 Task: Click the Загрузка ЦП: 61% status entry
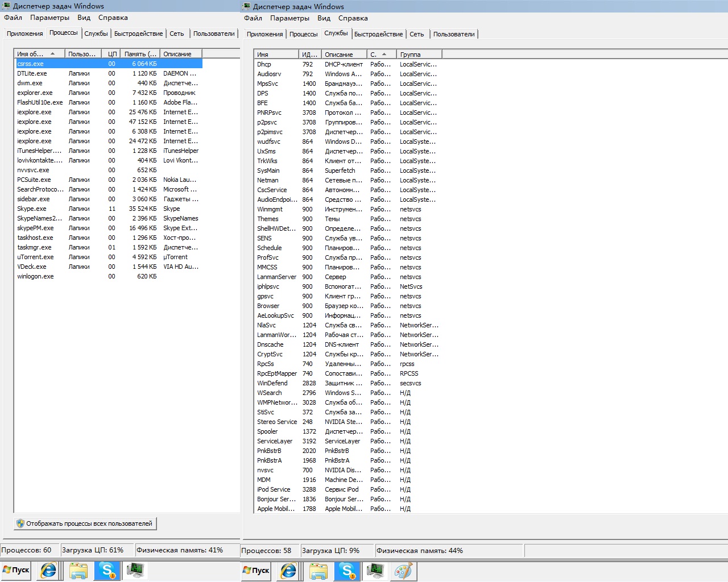pos(97,550)
